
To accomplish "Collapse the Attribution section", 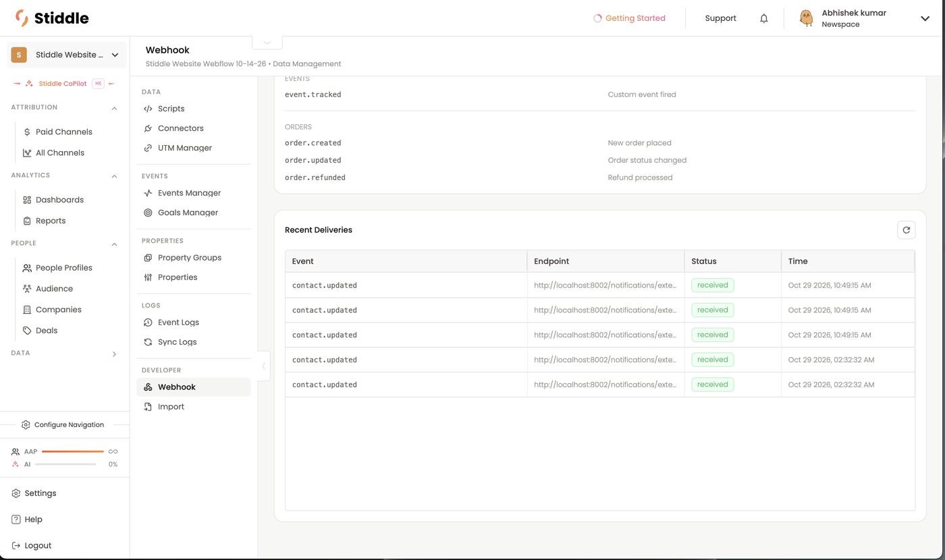I will coord(114,108).
